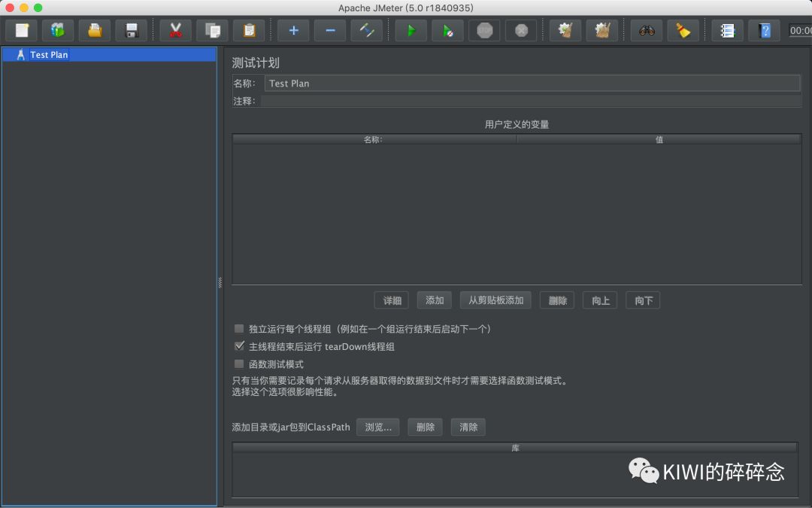Screen dimensions: 812x508
Task: Enable 独立运行每个线程组 checkbox
Action: 239,329
